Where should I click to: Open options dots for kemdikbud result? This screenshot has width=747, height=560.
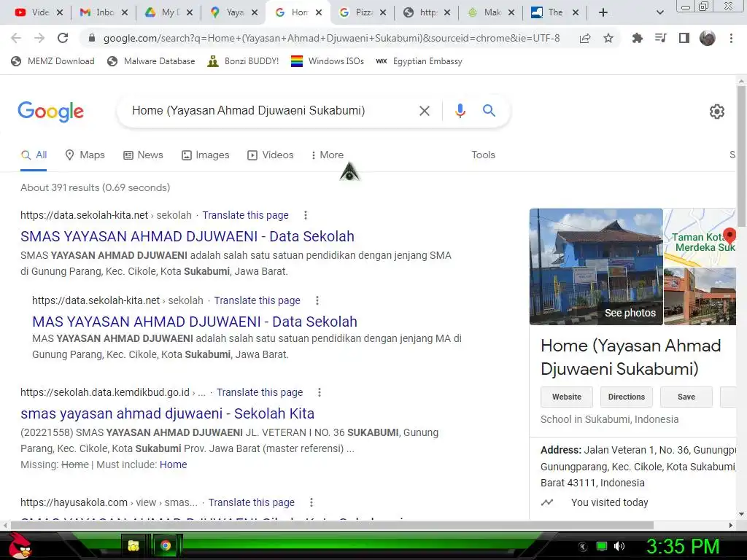click(320, 392)
